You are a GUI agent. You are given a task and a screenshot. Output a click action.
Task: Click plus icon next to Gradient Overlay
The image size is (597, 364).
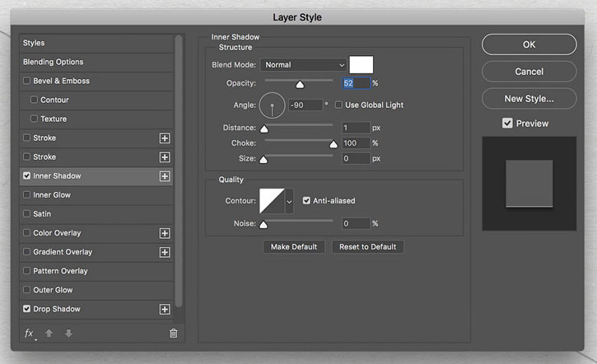point(165,252)
